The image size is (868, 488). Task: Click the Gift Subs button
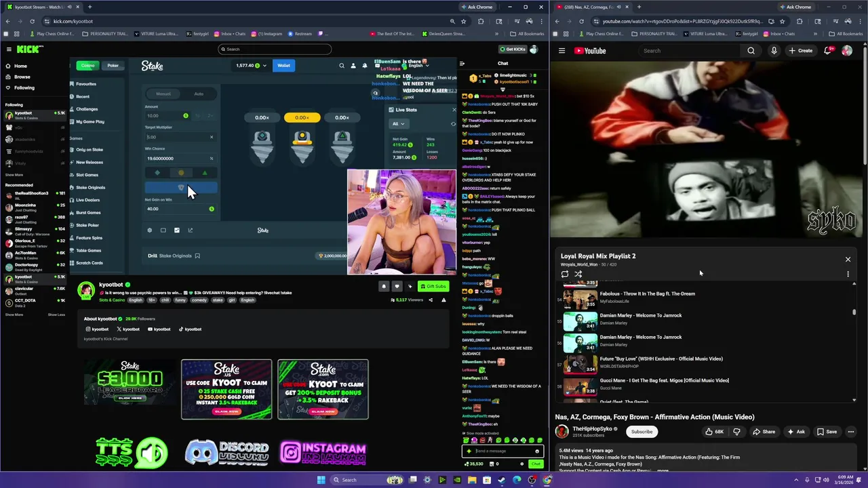pyautogui.click(x=433, y=286)
